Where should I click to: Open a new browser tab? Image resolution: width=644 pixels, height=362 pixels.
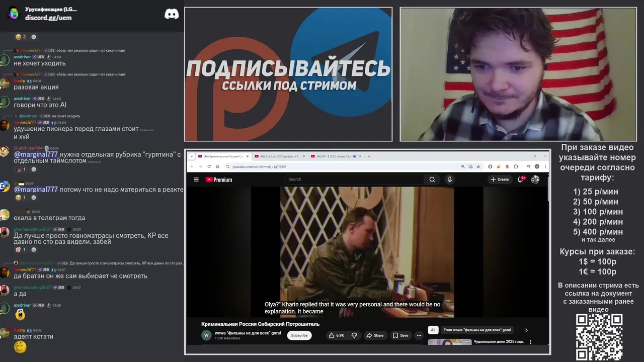click(369, 156)
